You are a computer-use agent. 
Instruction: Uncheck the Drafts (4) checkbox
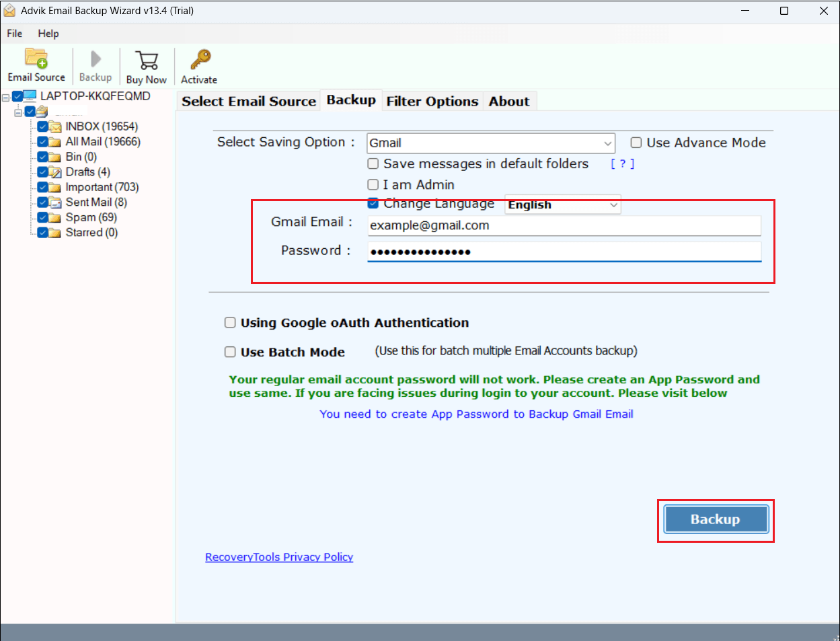(x=43, y=172)
